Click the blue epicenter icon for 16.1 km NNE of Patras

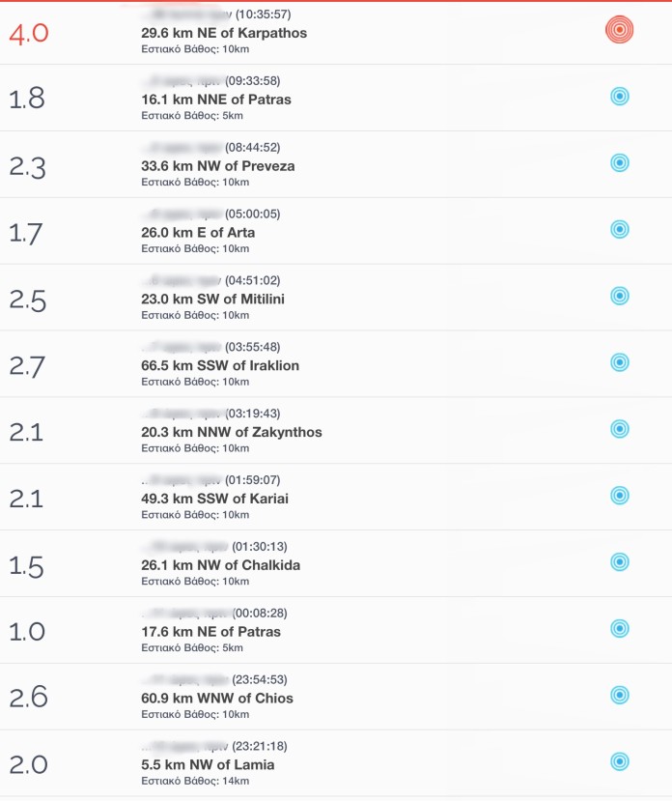tap(620, 96)
